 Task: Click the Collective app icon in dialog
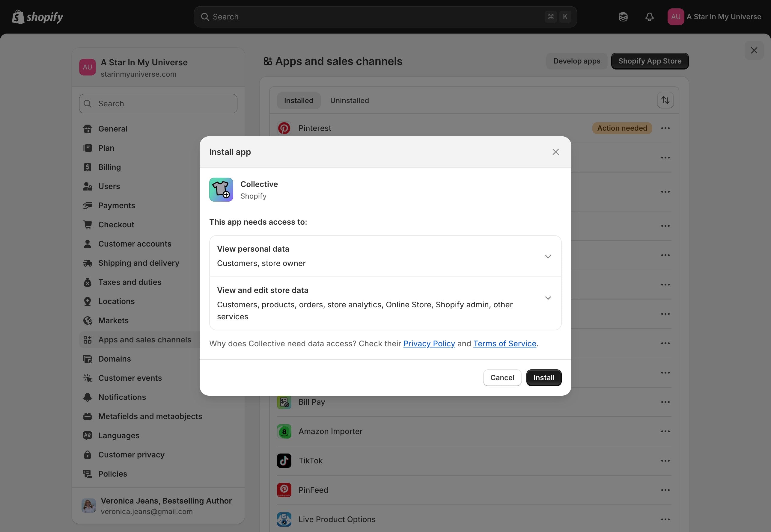click(221, 190)
